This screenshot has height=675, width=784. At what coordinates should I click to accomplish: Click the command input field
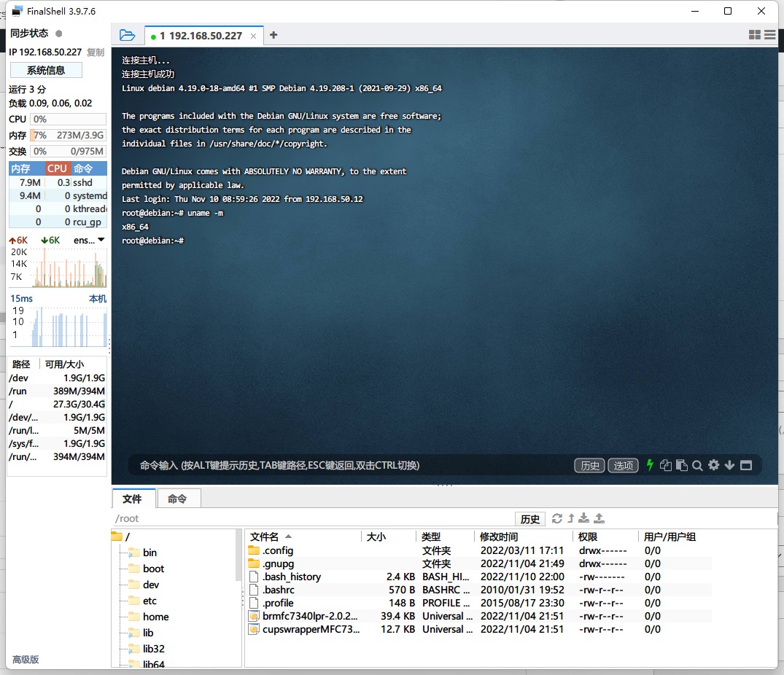pyautogui.click(x=350, y=465)
